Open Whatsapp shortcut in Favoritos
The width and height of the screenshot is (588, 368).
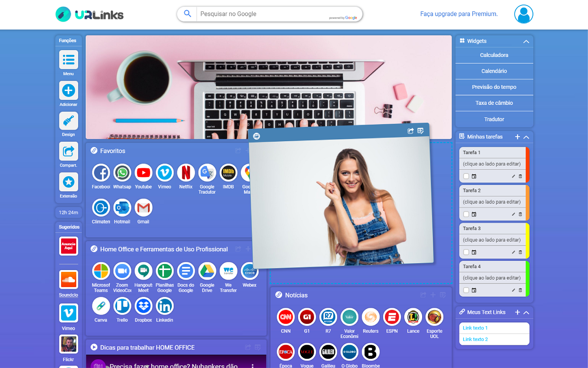[122, 173]
